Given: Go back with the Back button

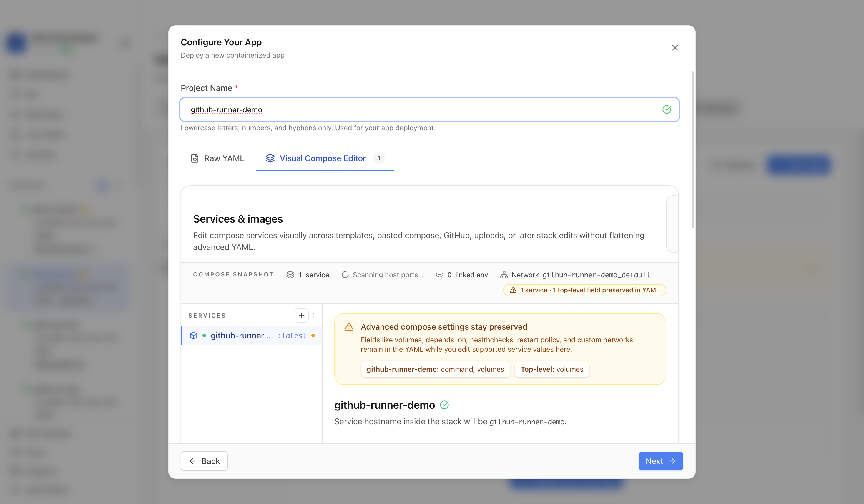Looking at the screenshot, I should coord(204,461).
